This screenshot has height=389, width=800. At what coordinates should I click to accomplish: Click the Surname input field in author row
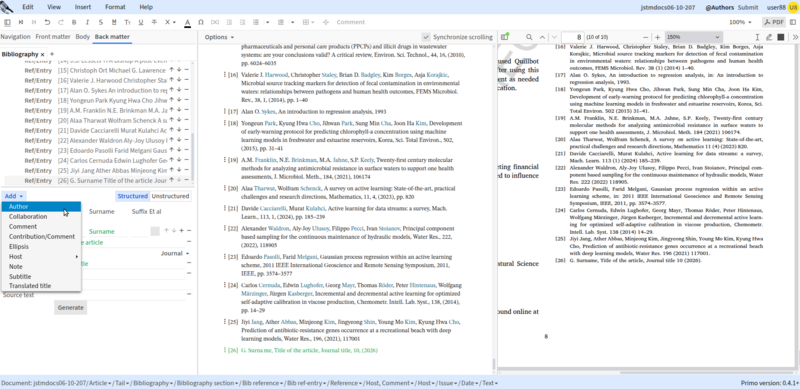click(x=109, y=231)
